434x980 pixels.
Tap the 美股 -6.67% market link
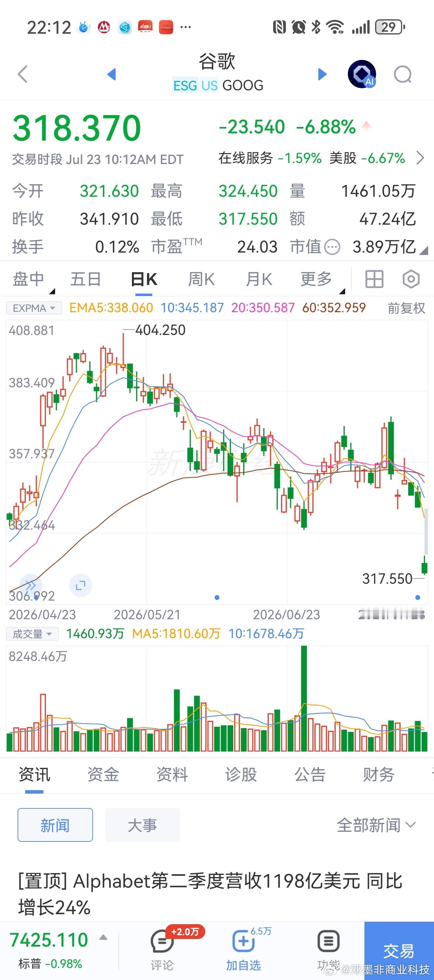point(367,158)
